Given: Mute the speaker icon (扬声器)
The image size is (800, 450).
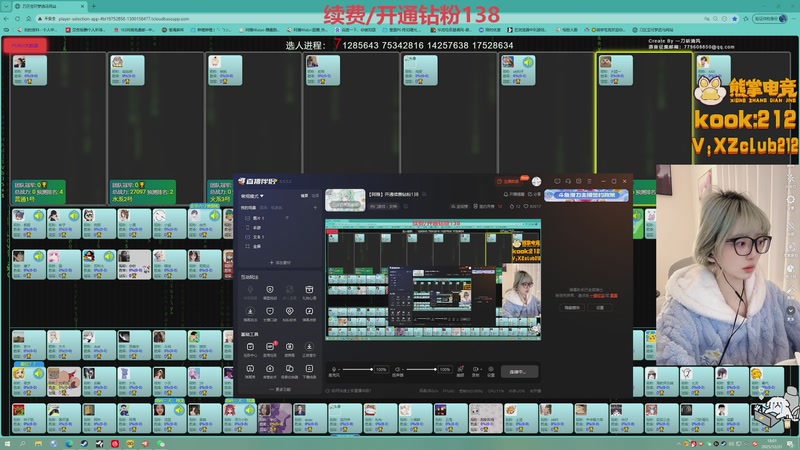Looking at the screenshot, I should pos(397,370).
